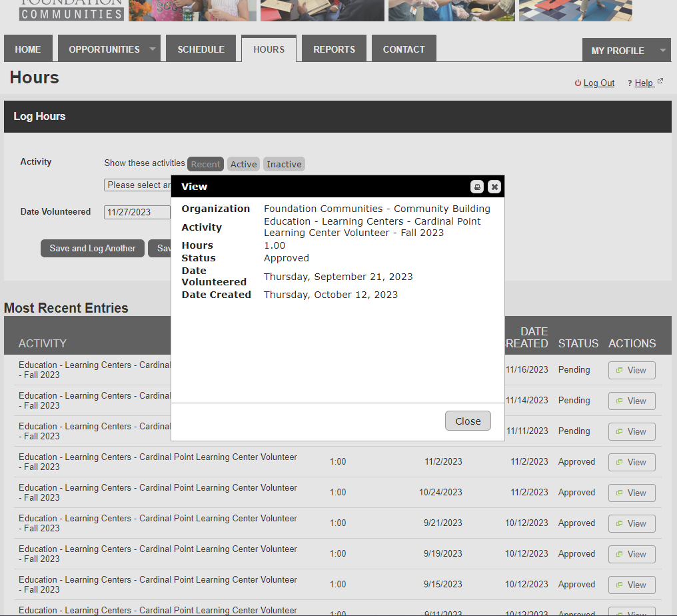Click the Foundation Communities - Community Building text

pos(377,209)
